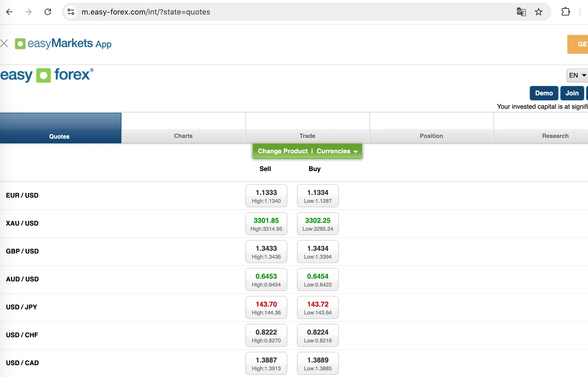Click GBP / USD Sell price 1.3433

pyautogui.click(x=266, y=252)
